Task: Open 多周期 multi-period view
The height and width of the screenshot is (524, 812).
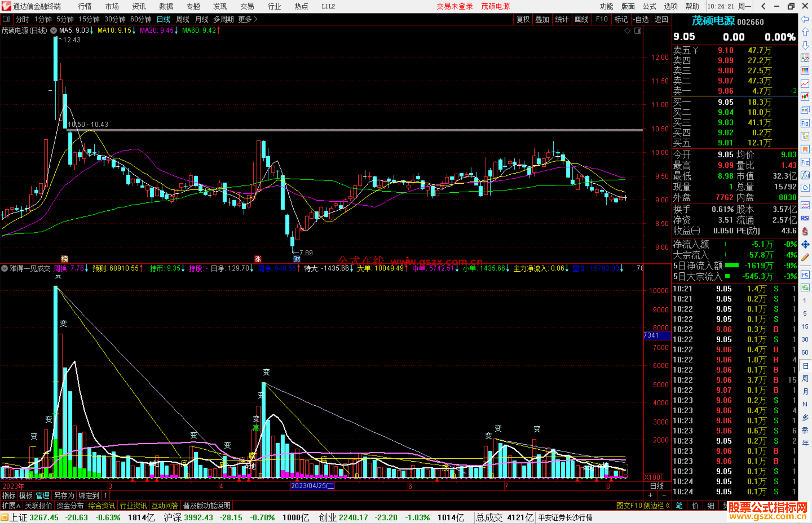Action: pos(223,19)
